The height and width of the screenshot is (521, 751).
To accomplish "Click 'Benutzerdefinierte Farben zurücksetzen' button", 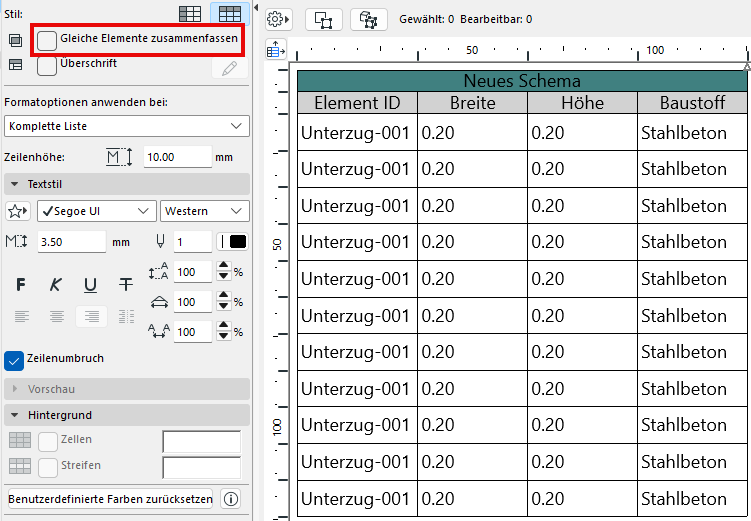I will (110, 498).
